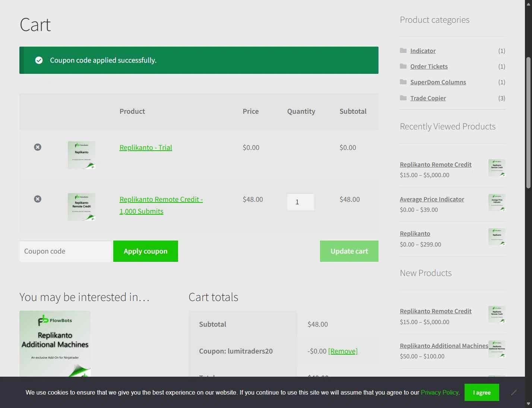Viewport: 532px width, 408px height.
Task: Click the Apply coupon button
Action: tap(146, 251)
